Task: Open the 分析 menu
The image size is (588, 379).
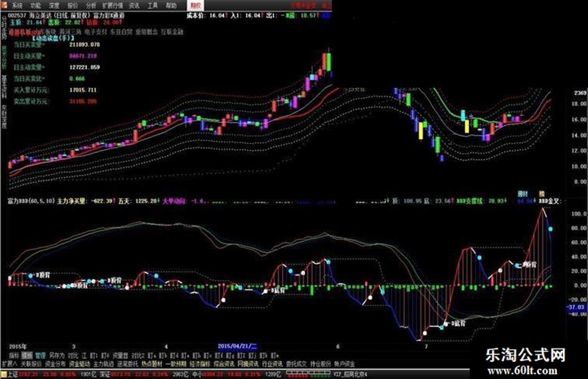Action: (x=91, y=6)
